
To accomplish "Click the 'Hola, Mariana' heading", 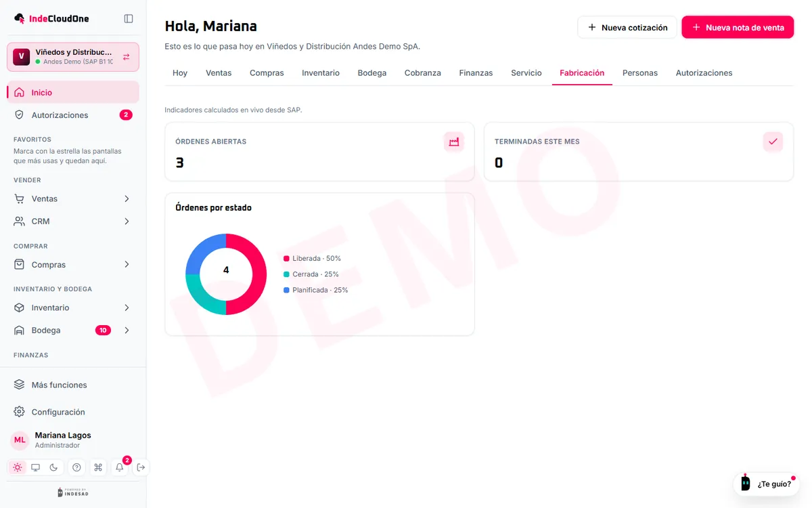I will pyautogui.click(x=211, y=26).
